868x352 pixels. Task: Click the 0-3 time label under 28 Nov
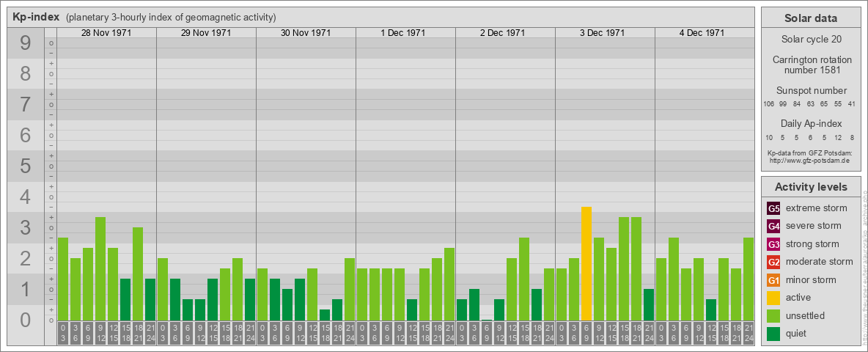coord(63,334)
